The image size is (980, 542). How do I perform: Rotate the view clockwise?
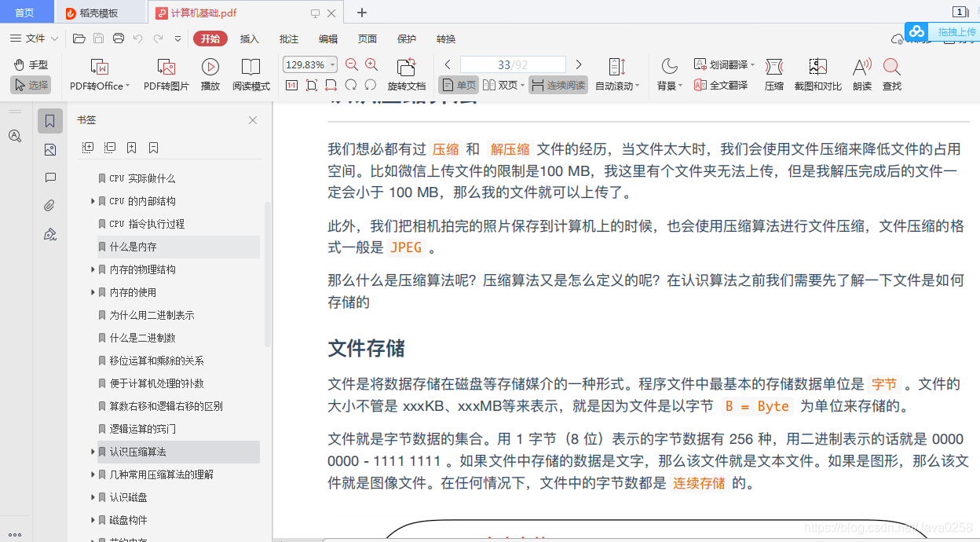coord(351,85)
